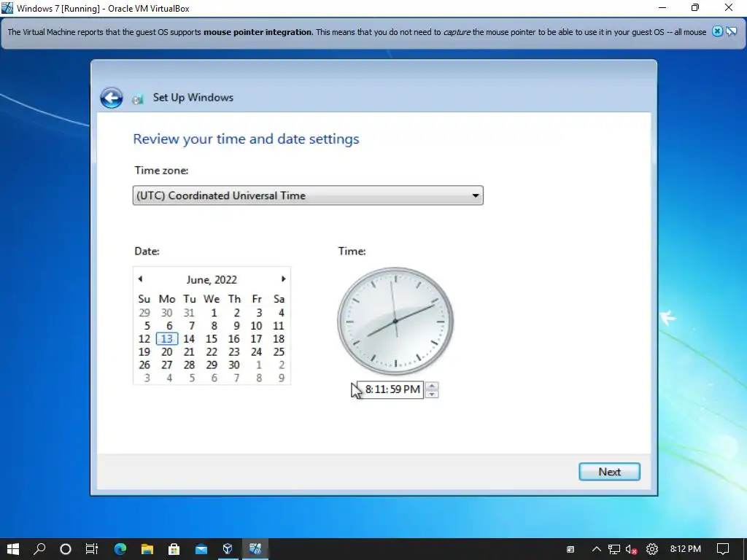
Task: Click the input indicator tray icon
Action: coord(570,549)
